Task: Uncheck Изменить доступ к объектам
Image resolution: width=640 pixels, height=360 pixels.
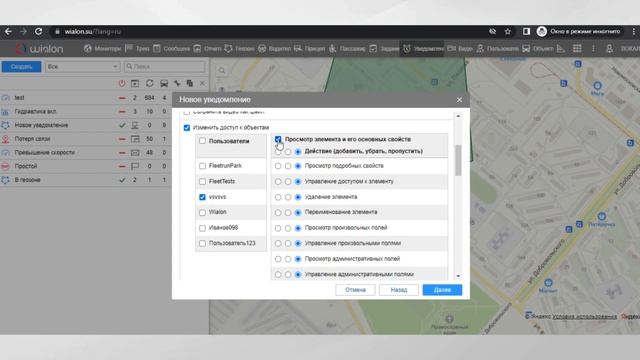Action: (187, 128)
